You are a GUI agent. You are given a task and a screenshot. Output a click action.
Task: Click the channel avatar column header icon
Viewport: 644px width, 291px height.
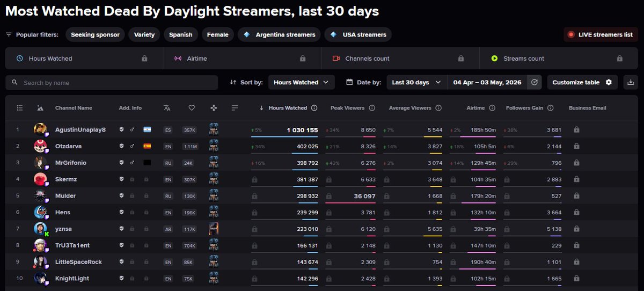40,108
